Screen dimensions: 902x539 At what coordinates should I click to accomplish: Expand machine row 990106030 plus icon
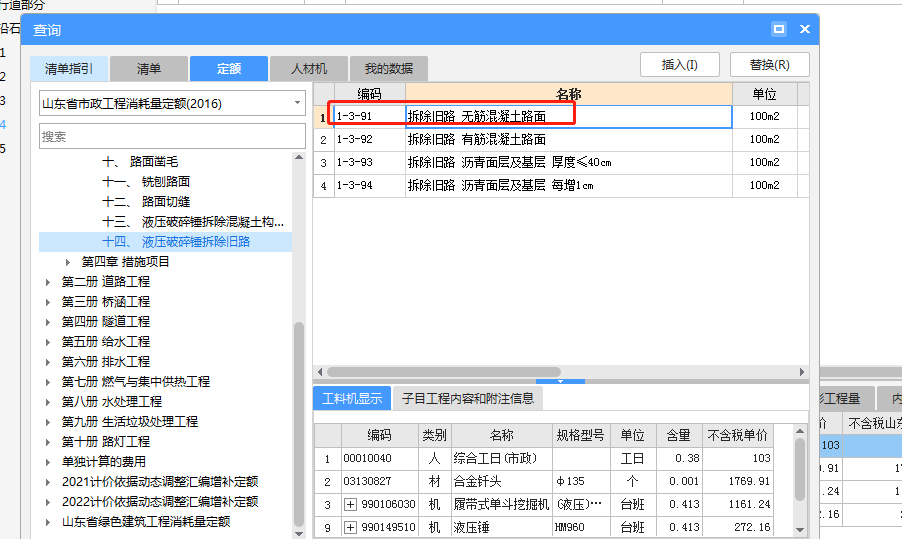(x=350, y=504)
